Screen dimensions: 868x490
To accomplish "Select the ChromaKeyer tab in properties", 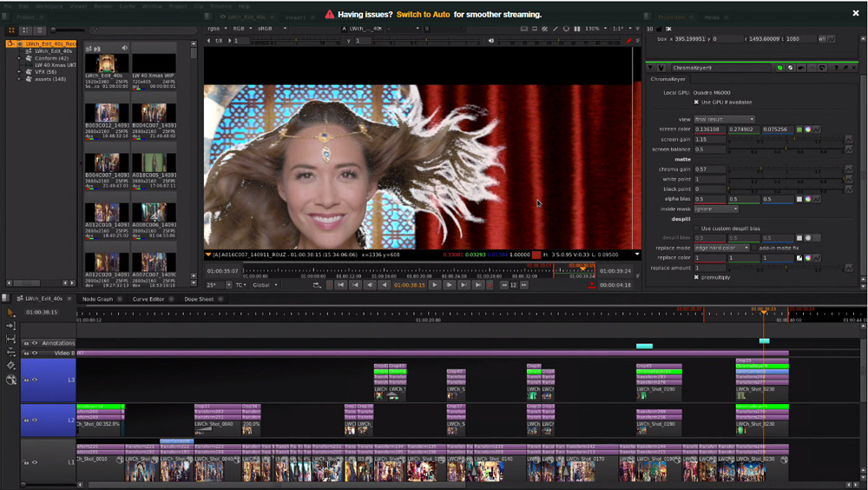I will (x=667, y=79).
